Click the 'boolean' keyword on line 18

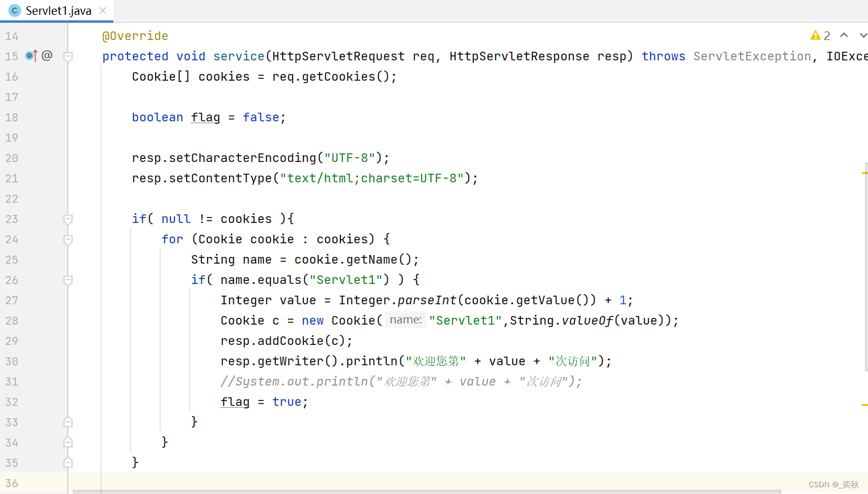pos(158,117)
